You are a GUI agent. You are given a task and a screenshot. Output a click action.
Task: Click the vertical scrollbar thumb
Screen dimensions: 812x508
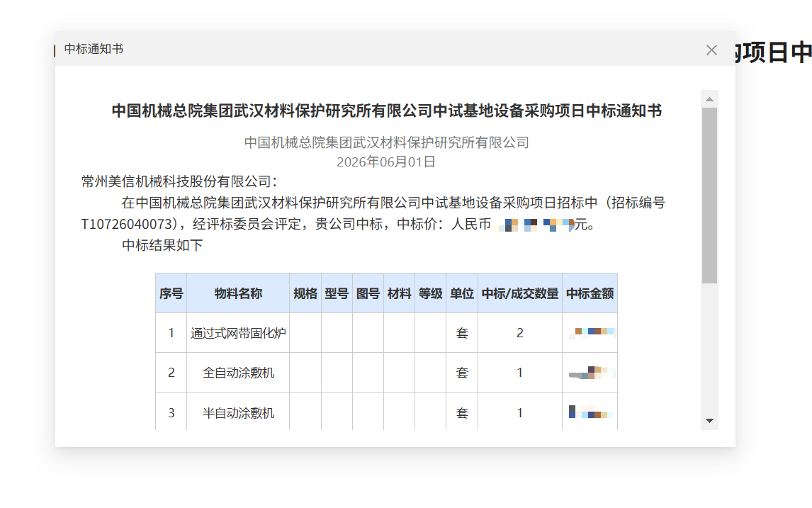coord(709,196)
